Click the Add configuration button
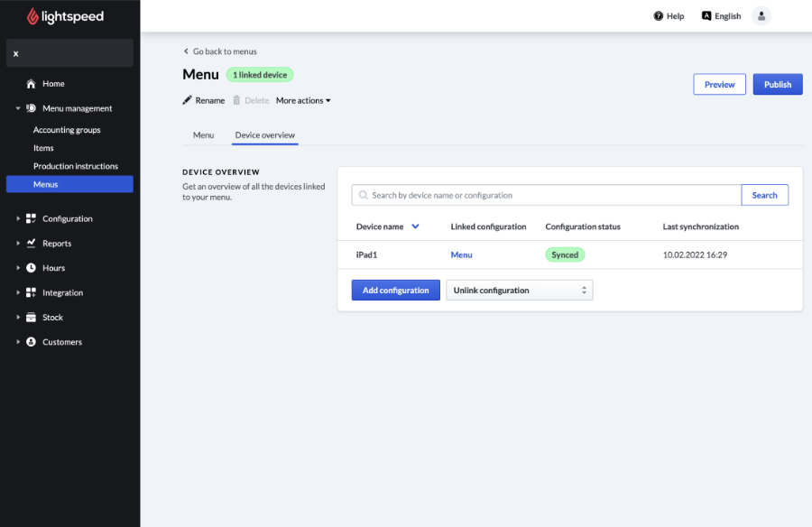812x527 pixels. pyautogui.click(x=395, y=291)
